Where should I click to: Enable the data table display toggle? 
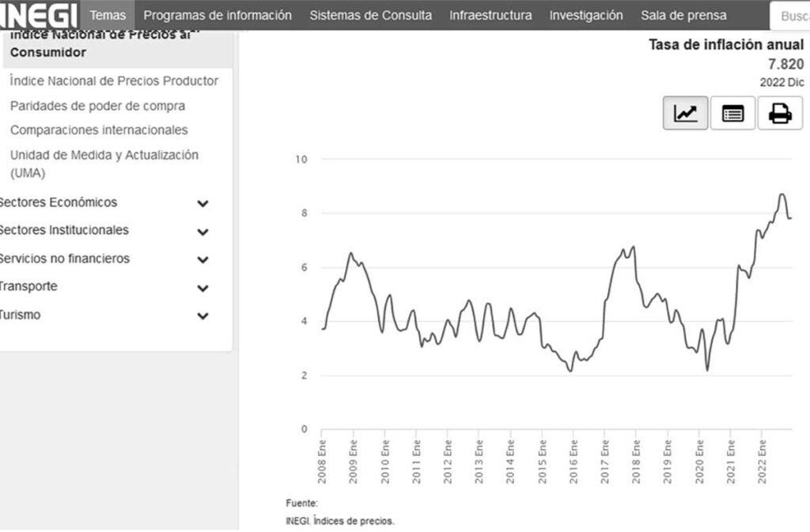[732, 112]
